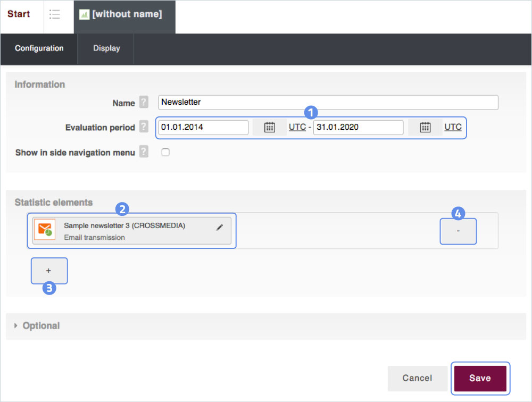The width and height of the screenshot is (532, 402).
Task: Open start date calendar picker
Action: [x=270, y=128]
